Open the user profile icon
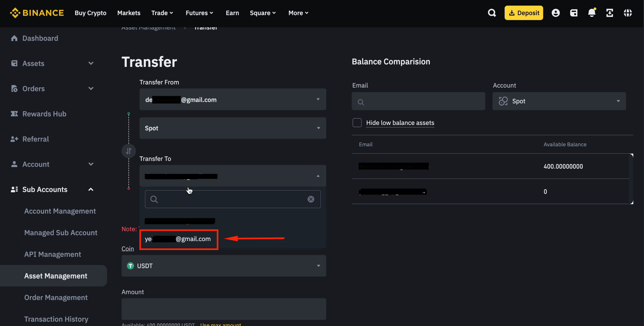 tap(556, 12)
